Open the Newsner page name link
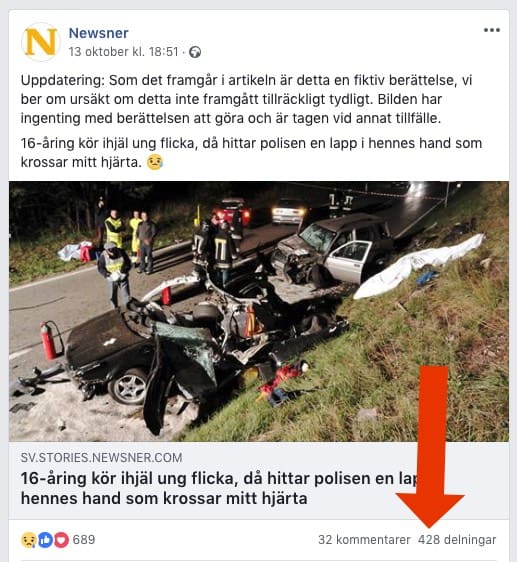This screenshot has height=562, width=517. coord(98,33)
